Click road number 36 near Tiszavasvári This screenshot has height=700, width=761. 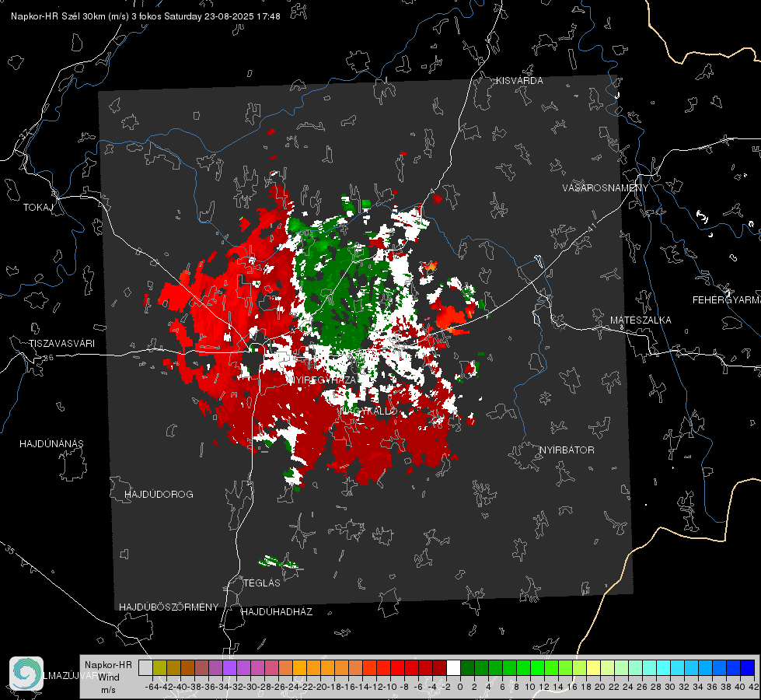pyautogui.click(x=48, y=358)
